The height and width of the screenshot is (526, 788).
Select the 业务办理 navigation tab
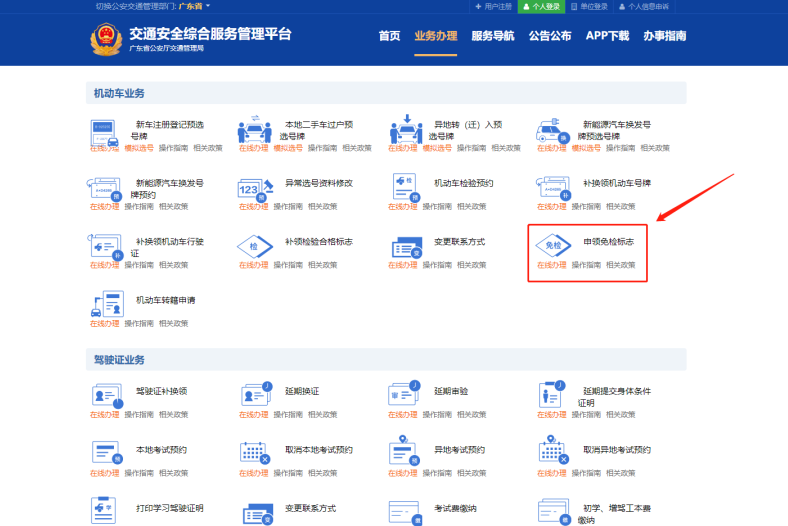[436, 36]
